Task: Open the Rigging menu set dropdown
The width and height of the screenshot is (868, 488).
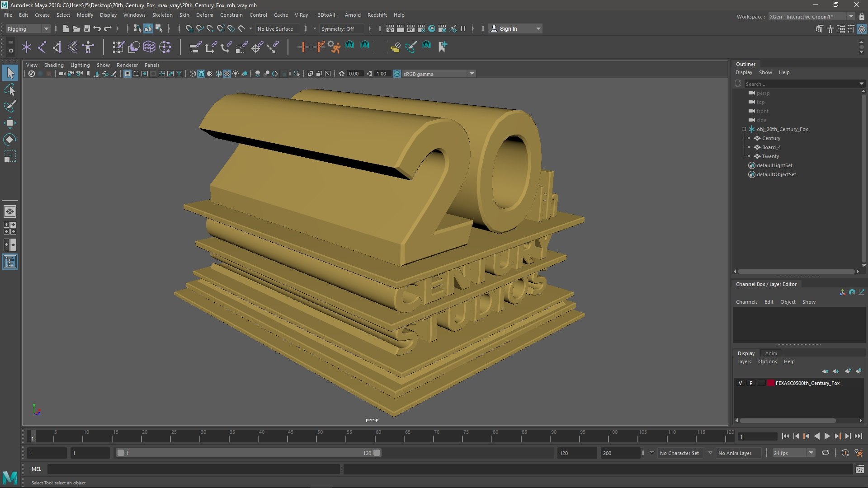Action: click(x=28, y=29)
